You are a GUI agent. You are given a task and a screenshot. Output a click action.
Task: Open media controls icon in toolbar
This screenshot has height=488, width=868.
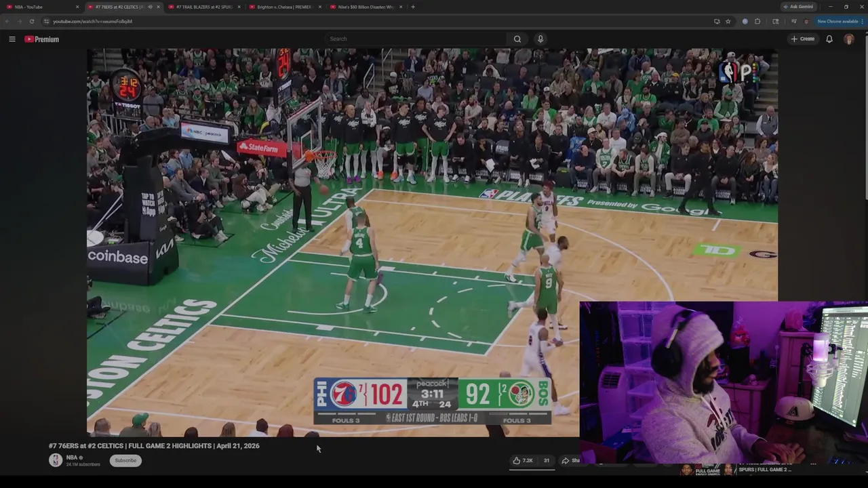pyautogui.click(x=793, y=21)
